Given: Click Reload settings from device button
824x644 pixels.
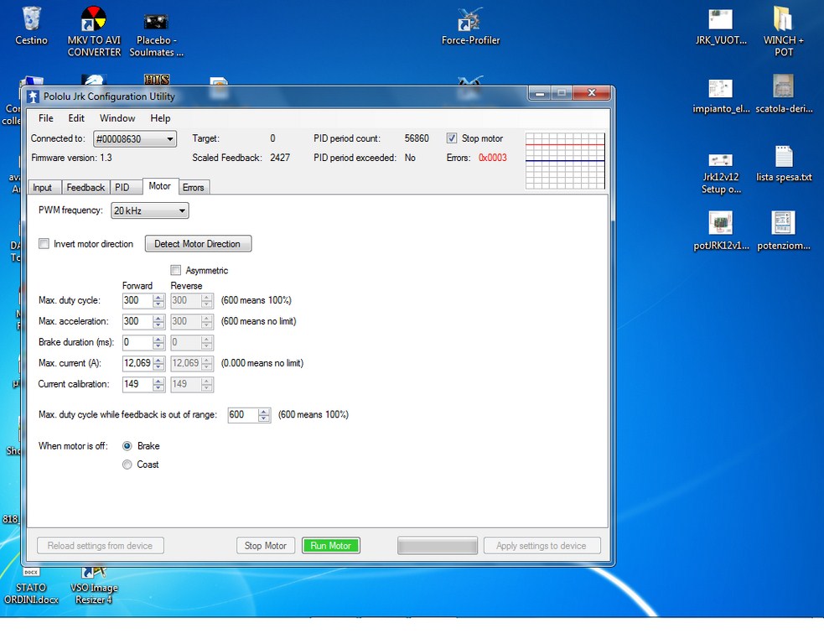Looking at the screenshot, I should tap(101, 546).
